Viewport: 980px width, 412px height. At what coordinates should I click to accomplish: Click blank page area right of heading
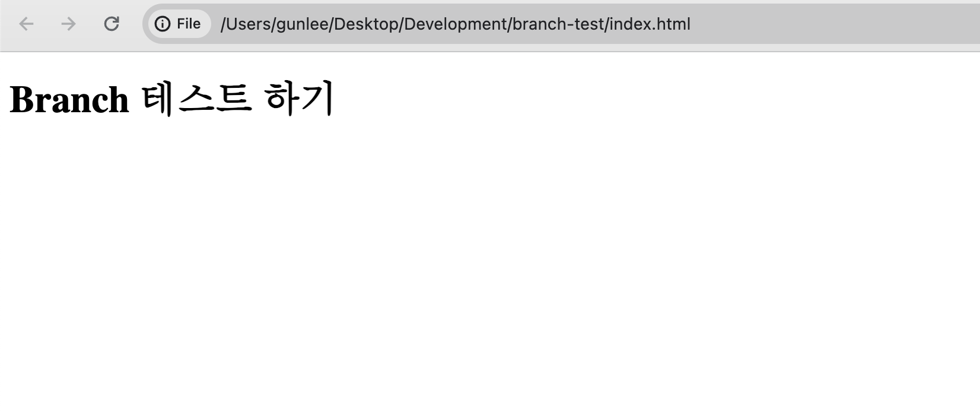coord(653,99)
